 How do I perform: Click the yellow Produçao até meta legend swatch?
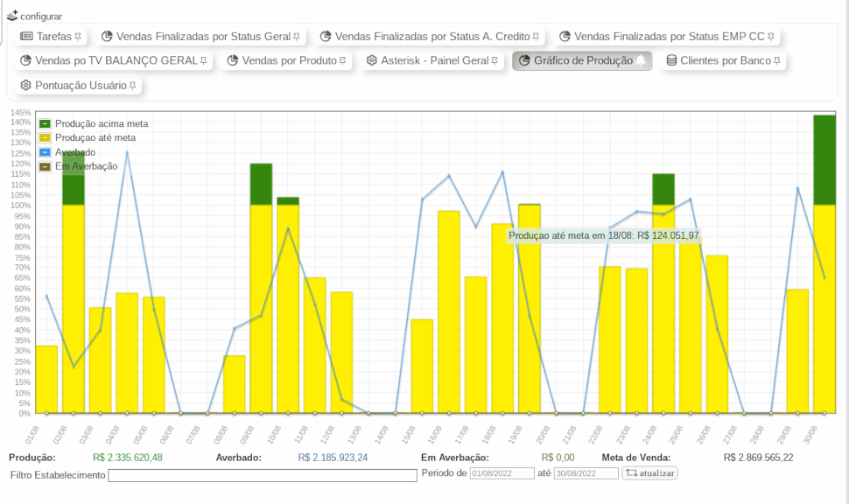point(45,138)
